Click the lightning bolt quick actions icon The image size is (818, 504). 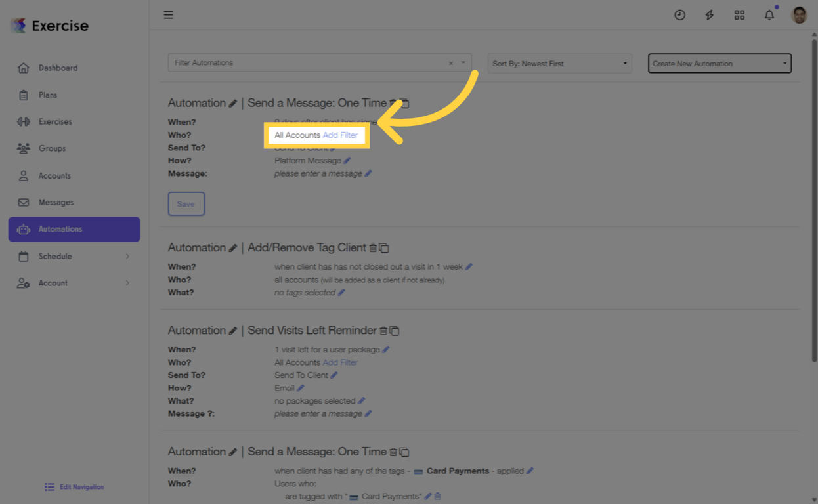point(710,14)
